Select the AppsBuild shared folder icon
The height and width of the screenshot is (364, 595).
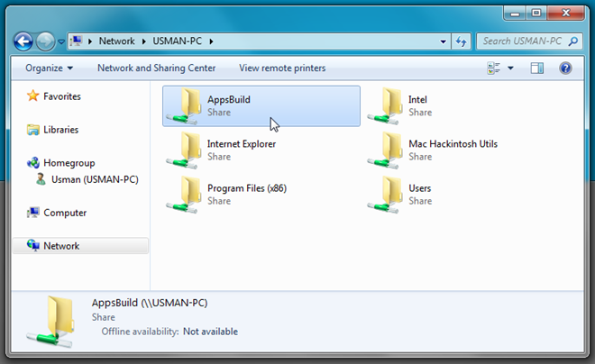pyautogui.click(x=184, y=106)
